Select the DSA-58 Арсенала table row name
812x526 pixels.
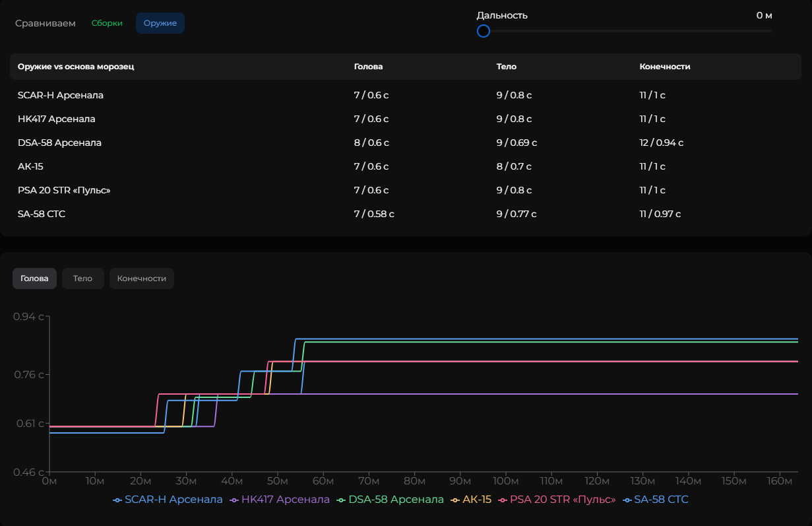(x=59, y=143)
